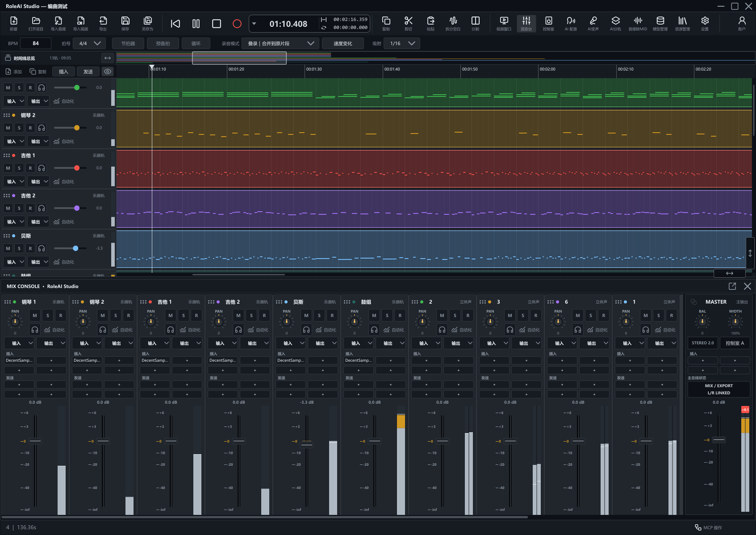The image size is (756, 535).
Task: Toggle the 节拍器 metronome button
Action: click(x=128, y=43)
